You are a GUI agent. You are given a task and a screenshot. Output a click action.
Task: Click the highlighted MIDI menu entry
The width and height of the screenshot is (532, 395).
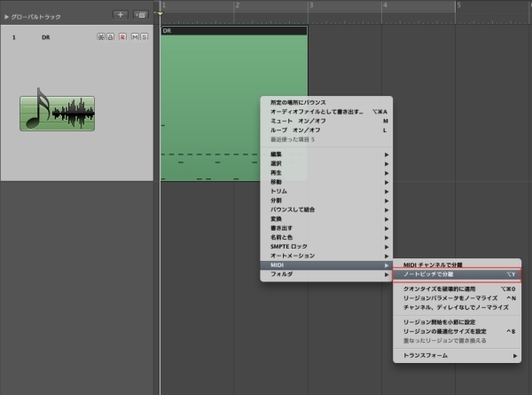326,265
